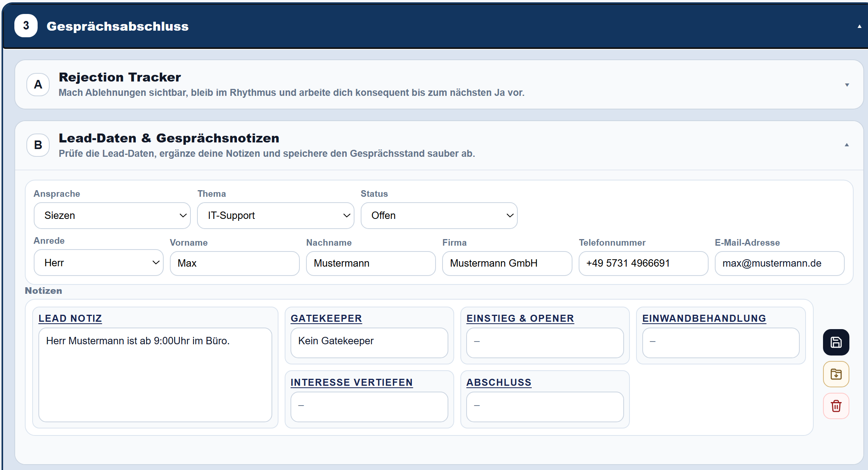This screenshot has height=470, width=868.
Task: Click the section B letter badge
Action: [x=38, y=145]
